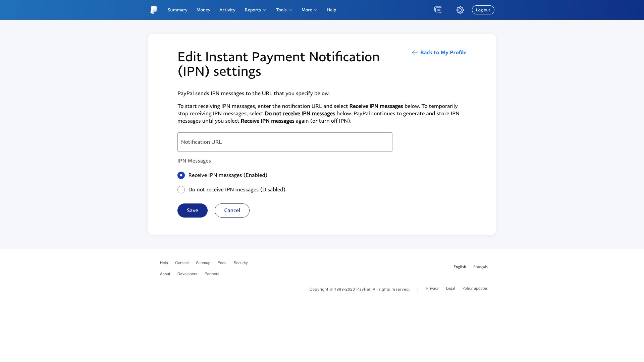Open the footer Sitemap link
Screen dimensions: 644x362
click(203, 263)
